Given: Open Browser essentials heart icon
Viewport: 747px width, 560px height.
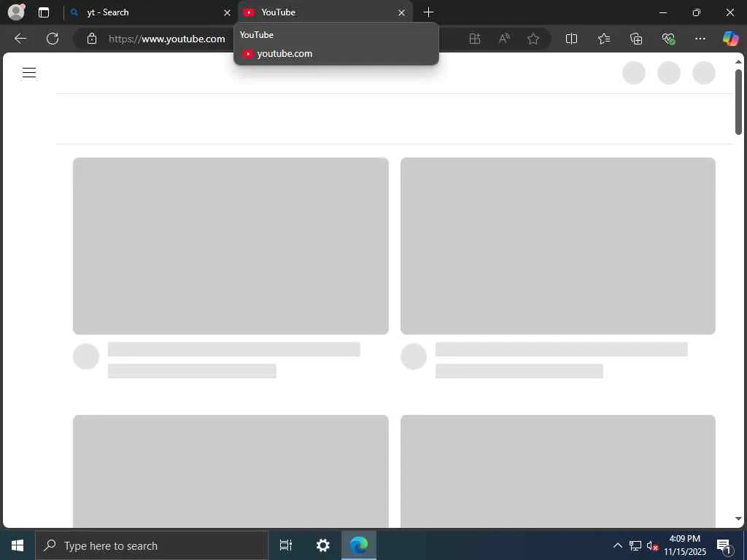Looking at the screenshot, I should tap(668, 39).
